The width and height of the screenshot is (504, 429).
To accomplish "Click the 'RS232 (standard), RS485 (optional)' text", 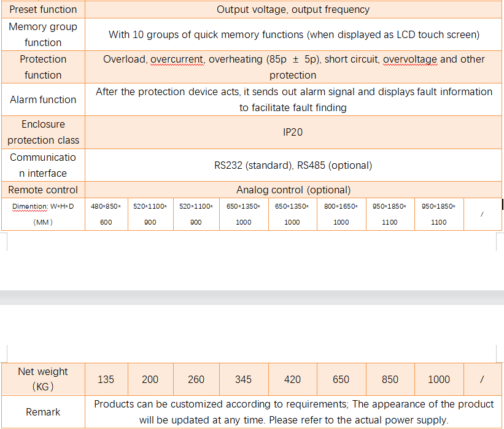I will pos(293,165).
